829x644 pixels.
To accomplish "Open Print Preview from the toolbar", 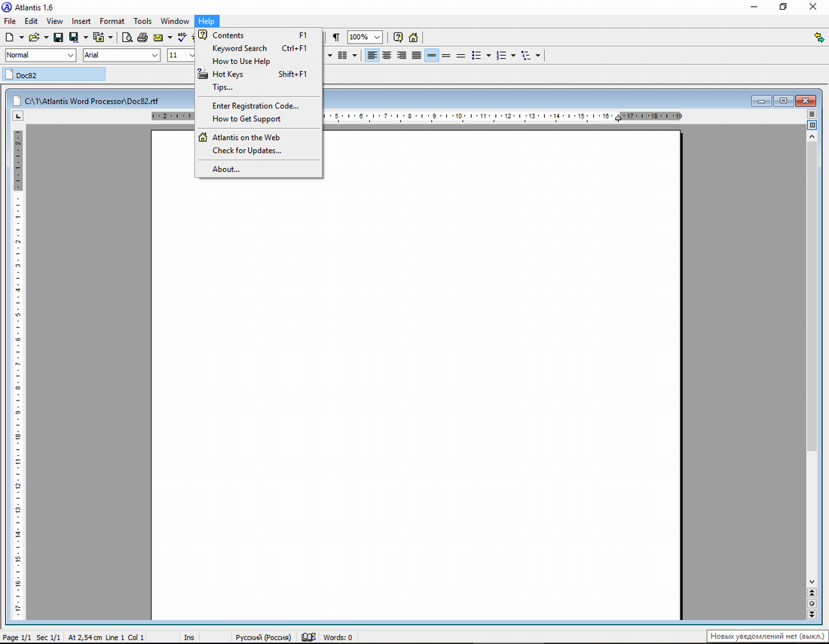I will (127, 38).
